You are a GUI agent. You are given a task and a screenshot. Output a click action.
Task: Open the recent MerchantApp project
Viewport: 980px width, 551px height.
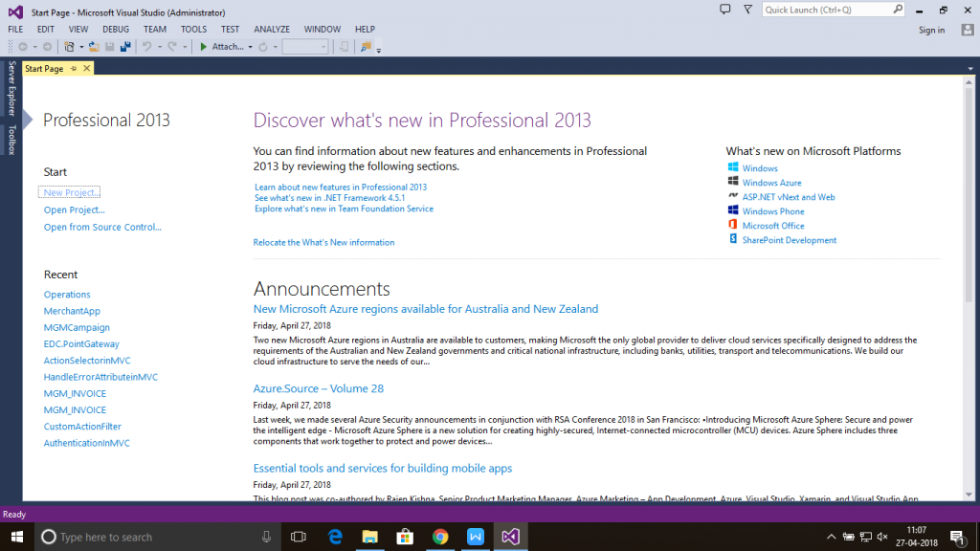72,311
